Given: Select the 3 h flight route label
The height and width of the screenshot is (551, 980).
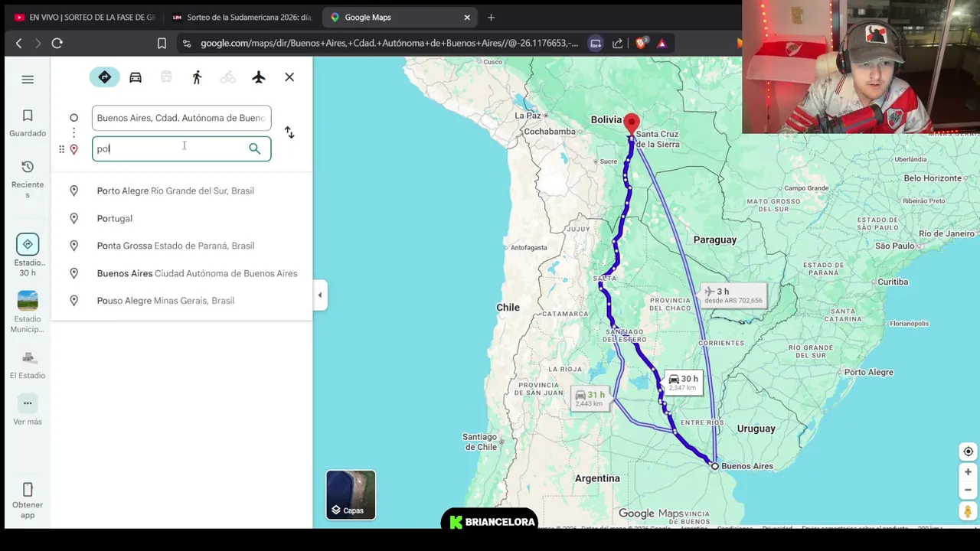Looking at the screenshot, I should [x=733, y=295].
